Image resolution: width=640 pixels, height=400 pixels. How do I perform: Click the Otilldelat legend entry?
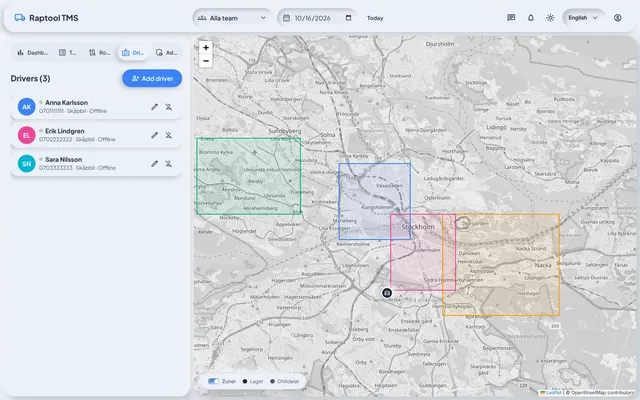click(x=284, y=381)
